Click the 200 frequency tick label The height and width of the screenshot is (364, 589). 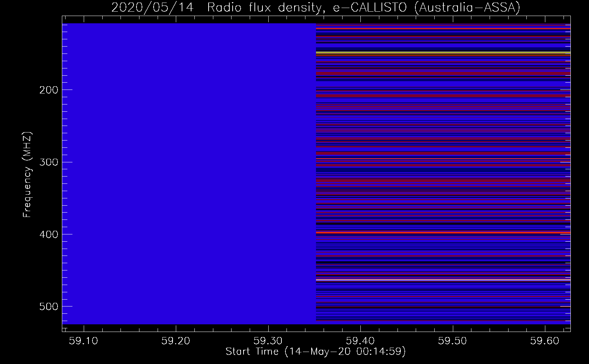click(x=49, y=90)
